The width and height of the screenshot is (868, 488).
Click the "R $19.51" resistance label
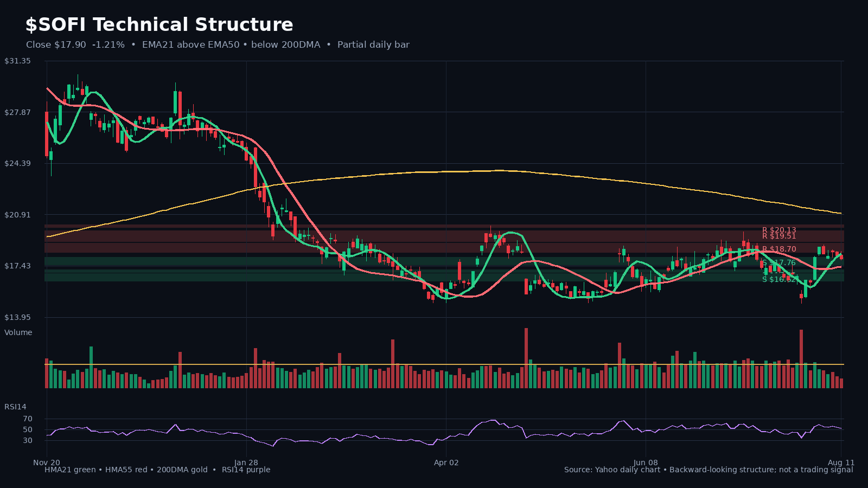(779, 236)
